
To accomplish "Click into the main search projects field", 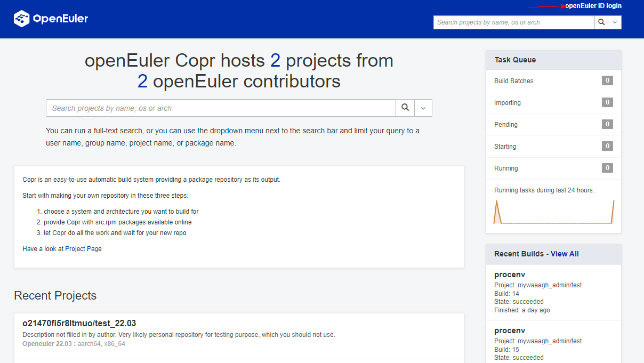I will pyautogui.click(x=221, y=108).
